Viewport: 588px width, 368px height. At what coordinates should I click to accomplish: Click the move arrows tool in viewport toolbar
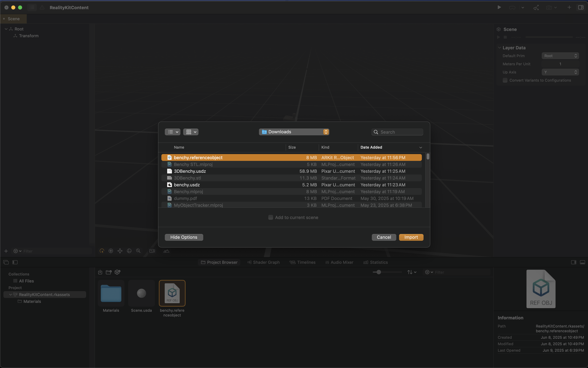(x=120, y=251)
